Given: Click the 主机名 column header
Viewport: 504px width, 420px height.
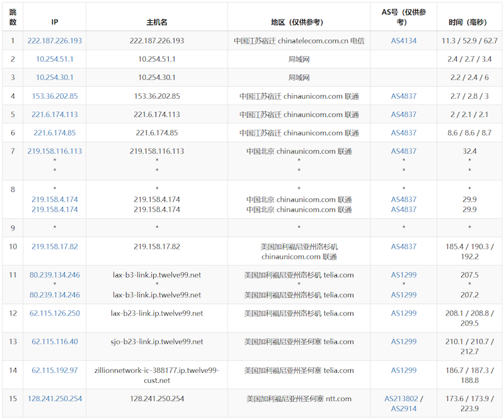Looking at the screenshot, I should 157,22.
